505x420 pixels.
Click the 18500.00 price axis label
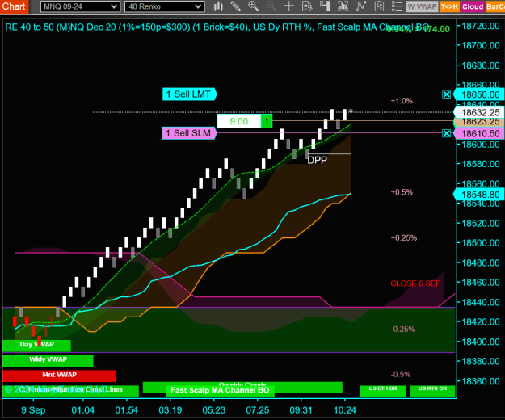[481, 243]
